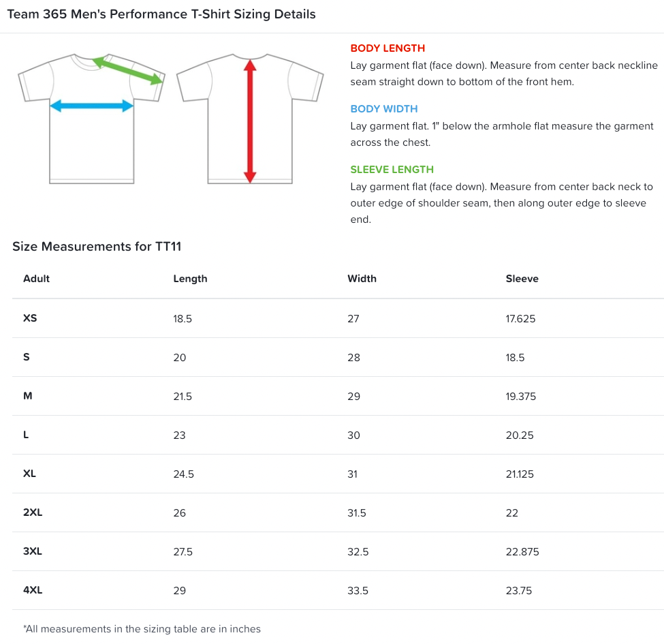Image resolution: width=664 pixels, height=644 pixels.
Task: Click the Width column header
Action: tap(362, 279)
